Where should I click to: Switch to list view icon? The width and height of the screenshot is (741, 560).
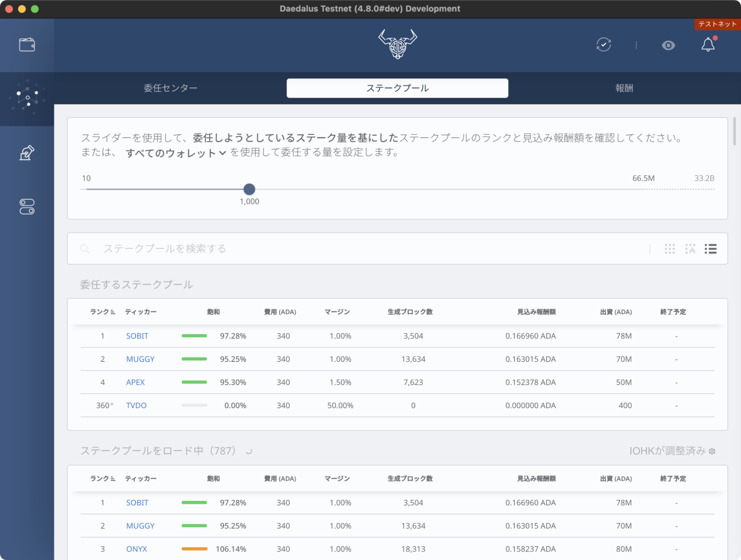pos(711,249)
